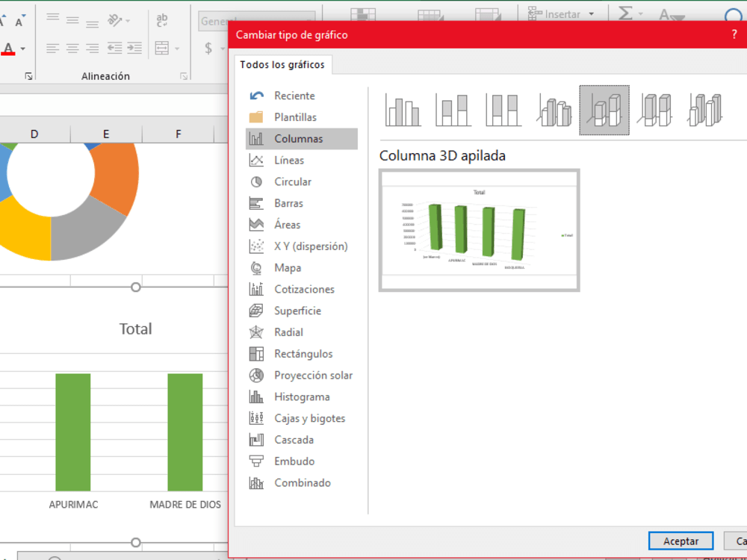Screen dimensions: 747x560
Task: Pick the Rectángulos chart category
Action: point(302,354)
